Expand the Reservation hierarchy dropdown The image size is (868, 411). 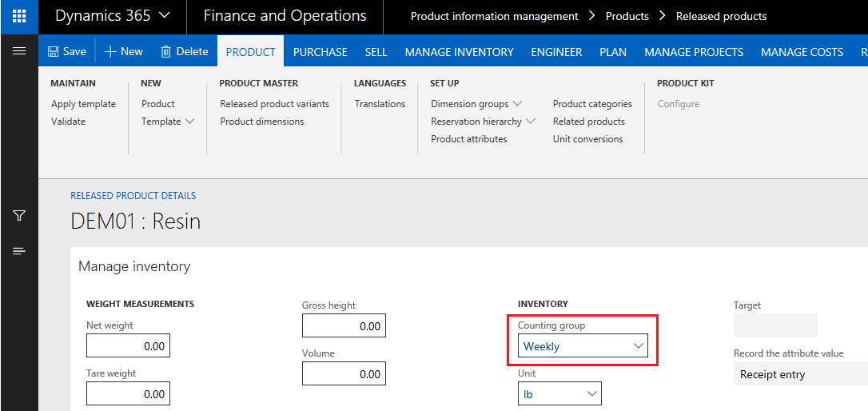click(484, 122)
